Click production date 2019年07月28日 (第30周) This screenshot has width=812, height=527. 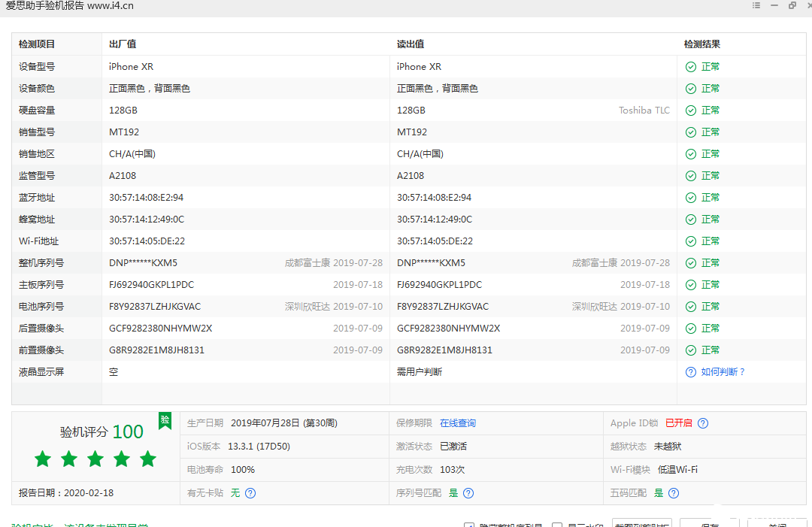284,423
